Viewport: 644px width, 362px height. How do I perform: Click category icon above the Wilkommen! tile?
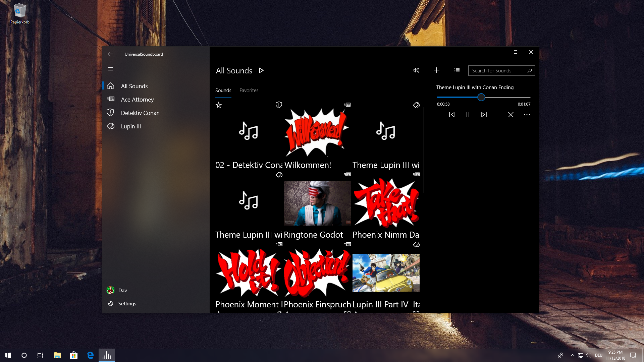click(347, 105)
